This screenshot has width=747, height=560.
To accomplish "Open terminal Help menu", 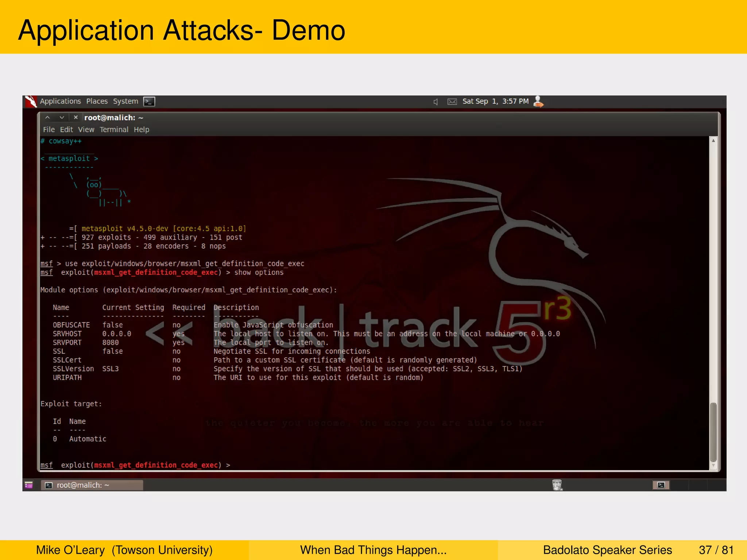I will coord(142,130).
